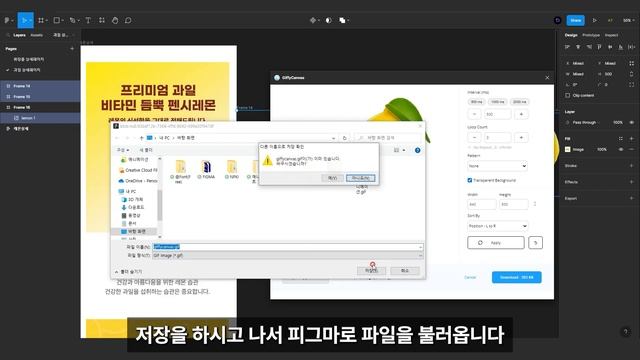Select the Pen tool in Figma toolbar

coord(72,20)
